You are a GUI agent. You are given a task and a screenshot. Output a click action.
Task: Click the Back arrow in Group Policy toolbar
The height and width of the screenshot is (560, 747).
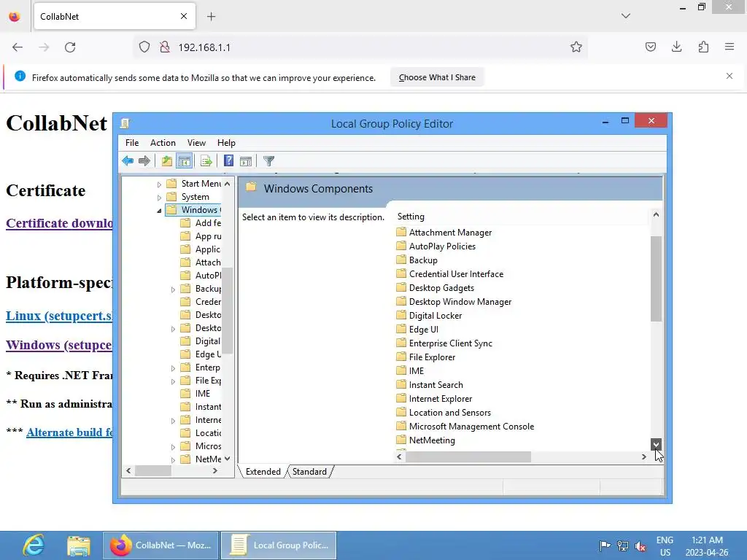pos(128,161)
